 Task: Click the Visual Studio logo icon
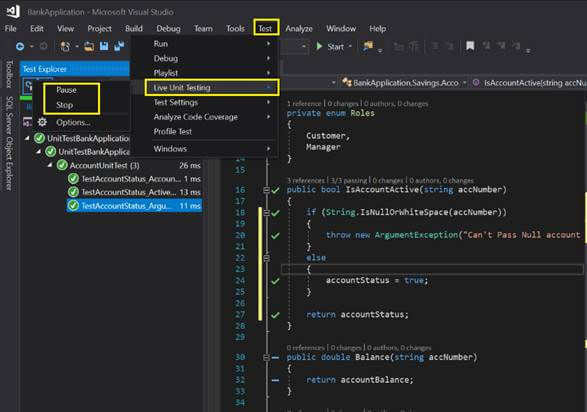(x=13, y=11)
